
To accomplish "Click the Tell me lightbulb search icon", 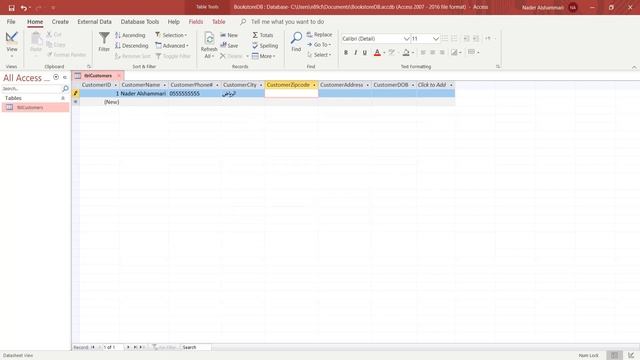I will [243, 22].
